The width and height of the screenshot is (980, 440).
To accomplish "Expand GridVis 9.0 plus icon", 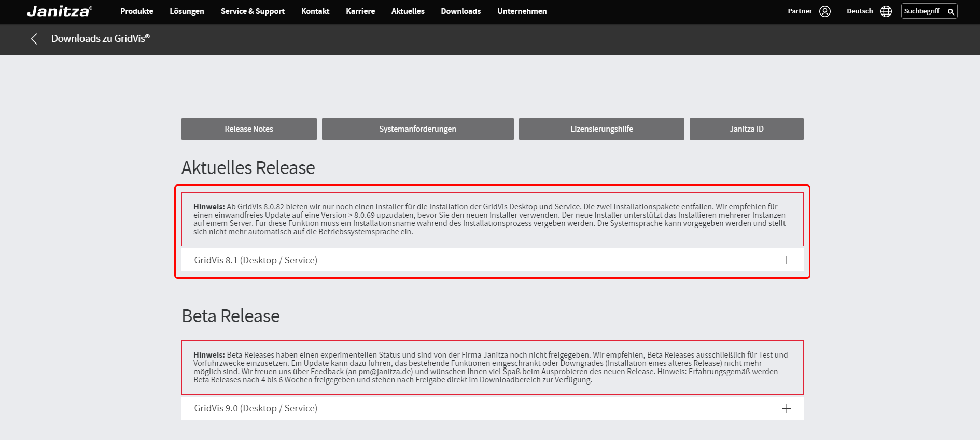I will (x=787, y=408).
